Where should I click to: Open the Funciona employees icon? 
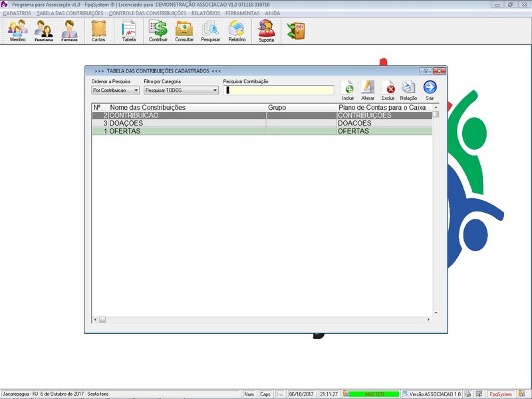click(x=44, y=31)
